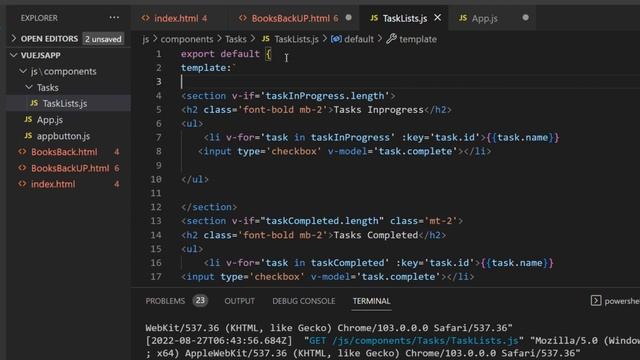Click the HTML icon beside index.html in explorer
The width and height of the screenshot is (640, 360).
pyautogui.click(x=22, y=184)
